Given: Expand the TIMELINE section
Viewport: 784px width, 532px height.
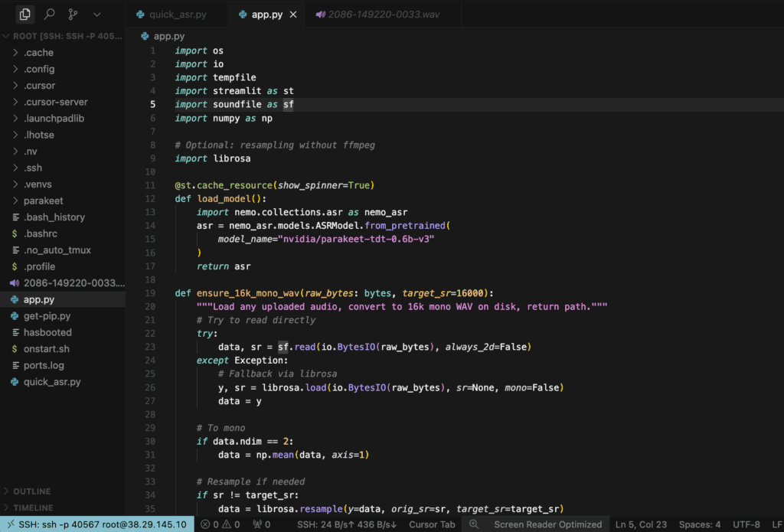Looking at the screenshot, I should click(63, 508).
